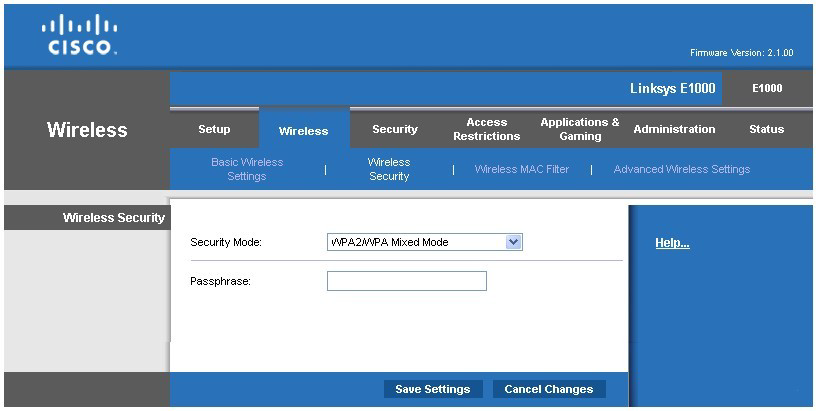818x411 pixels.
Task: Click into the Passphrase text field
Action: coord(406,281)
